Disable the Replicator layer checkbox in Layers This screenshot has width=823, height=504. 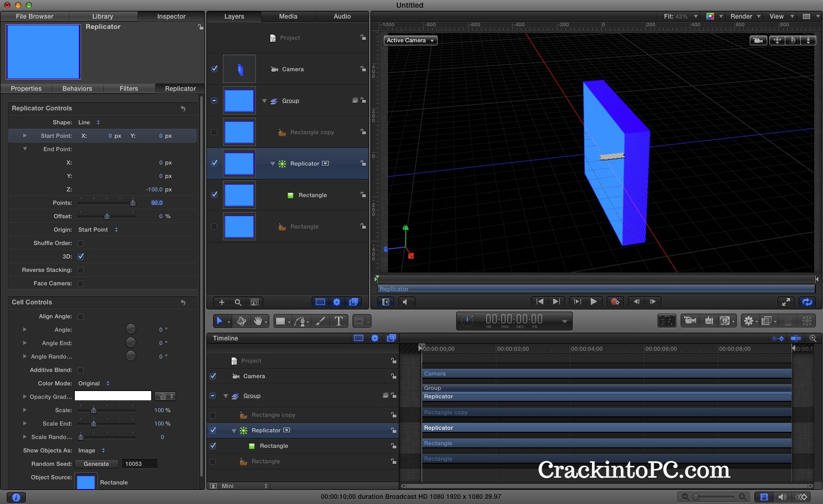tap(214, 163)
